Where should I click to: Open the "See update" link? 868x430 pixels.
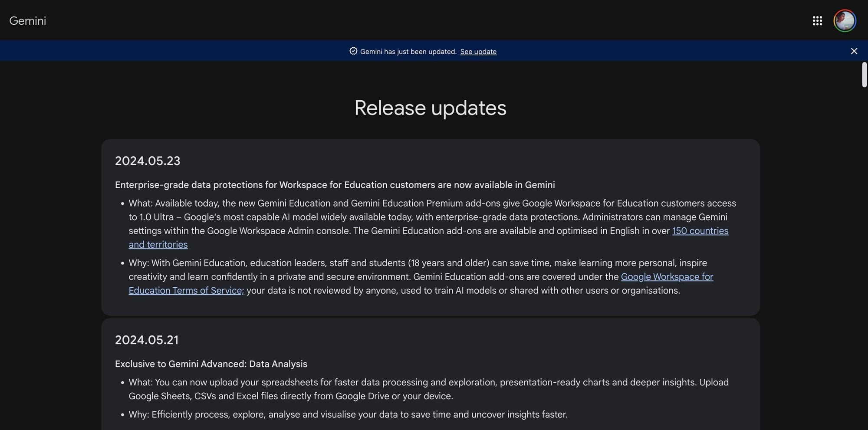tap(478, 51)
